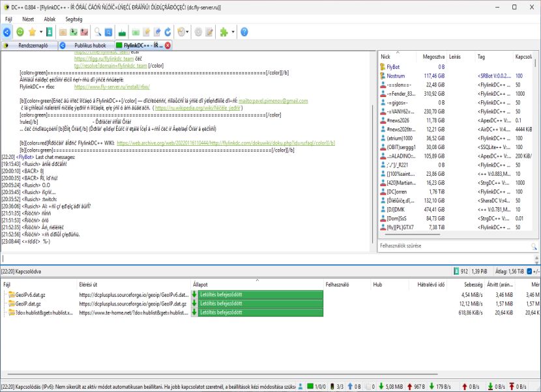
Task: Click folder icon of GeoIP.dat.gz row
Action: [12, 303]
